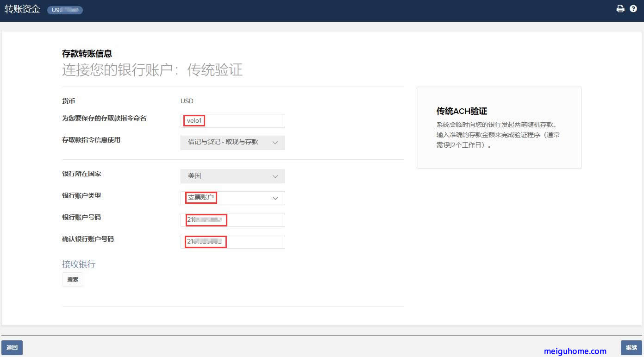
Task: Click the account ID badge in header
Action: tap(65, 10)
